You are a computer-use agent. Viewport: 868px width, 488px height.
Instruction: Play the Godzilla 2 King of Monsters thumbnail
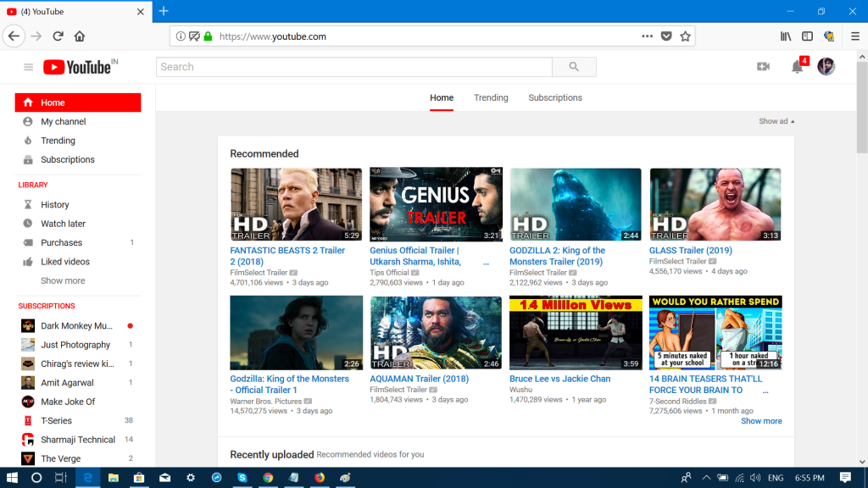(x=576, y=205)
